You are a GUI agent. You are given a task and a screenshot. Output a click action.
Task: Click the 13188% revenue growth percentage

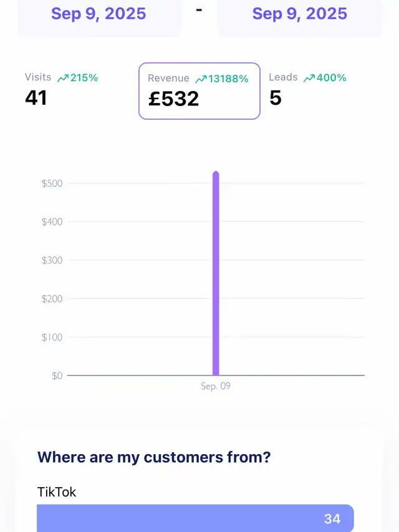tap(229, 79)
